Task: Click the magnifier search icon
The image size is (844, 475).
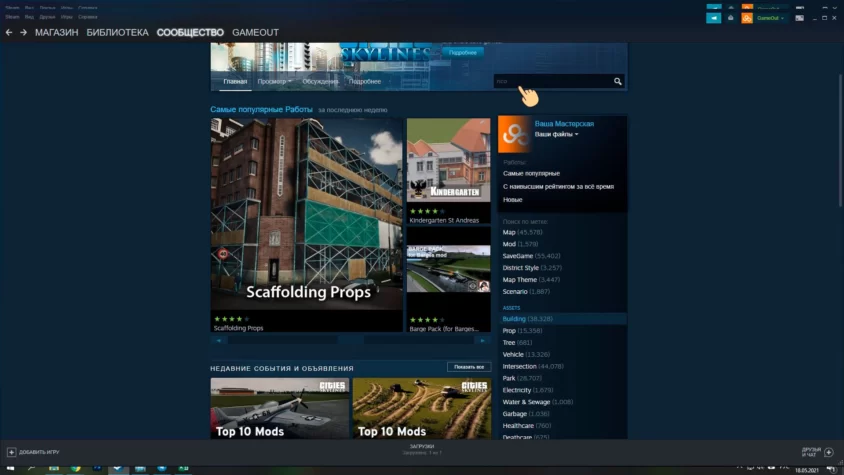Action: 617,81
